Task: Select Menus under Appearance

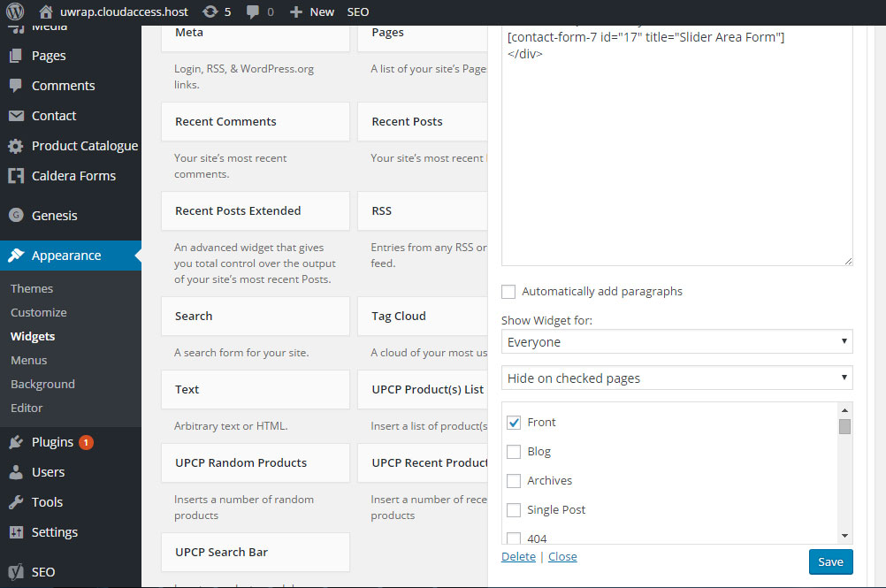Action: (x=29, y=360)
